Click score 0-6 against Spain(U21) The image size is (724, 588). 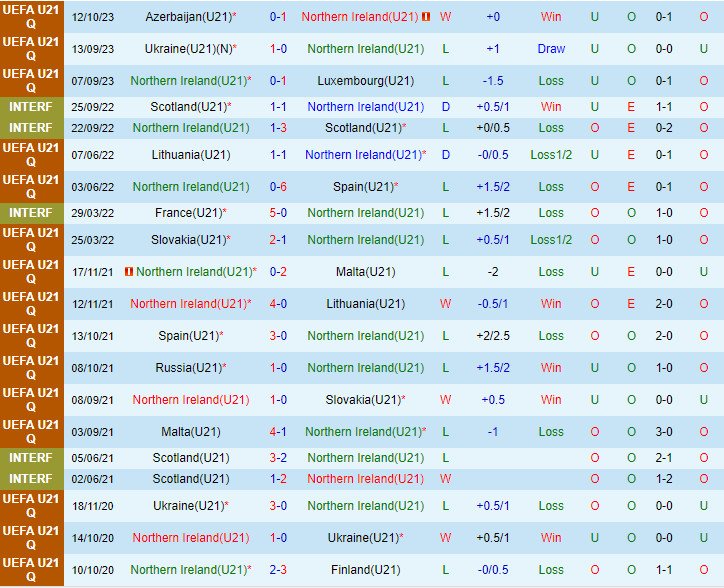click(278, 187)
